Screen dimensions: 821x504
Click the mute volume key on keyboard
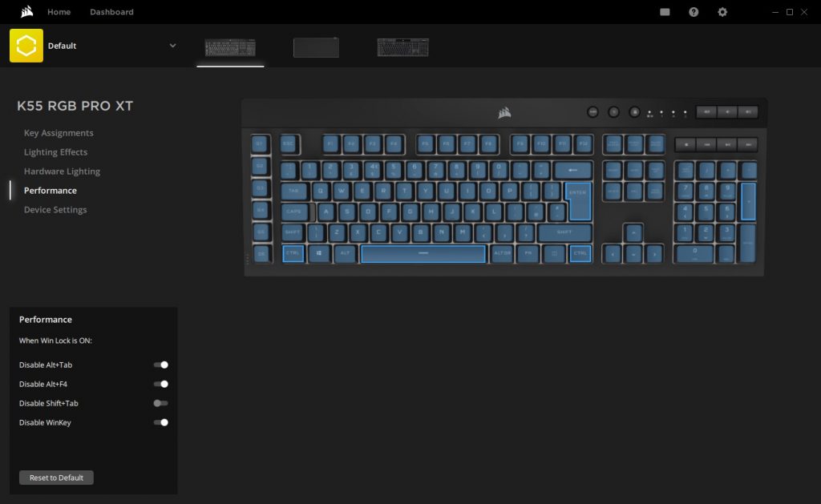[706, 111]
